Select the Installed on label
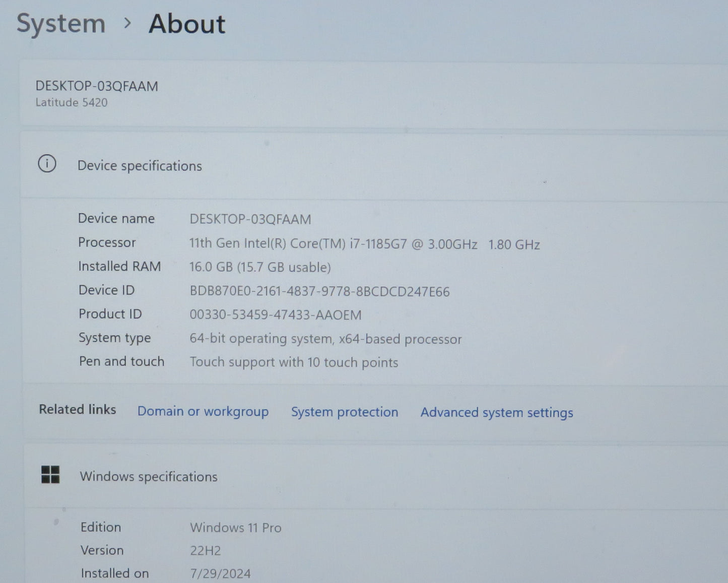Screen dimensions: 728x583 (x=115, y=573)
